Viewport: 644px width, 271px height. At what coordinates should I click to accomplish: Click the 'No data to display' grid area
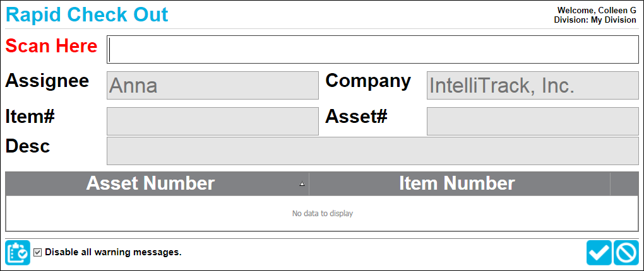tap(323, 213)
